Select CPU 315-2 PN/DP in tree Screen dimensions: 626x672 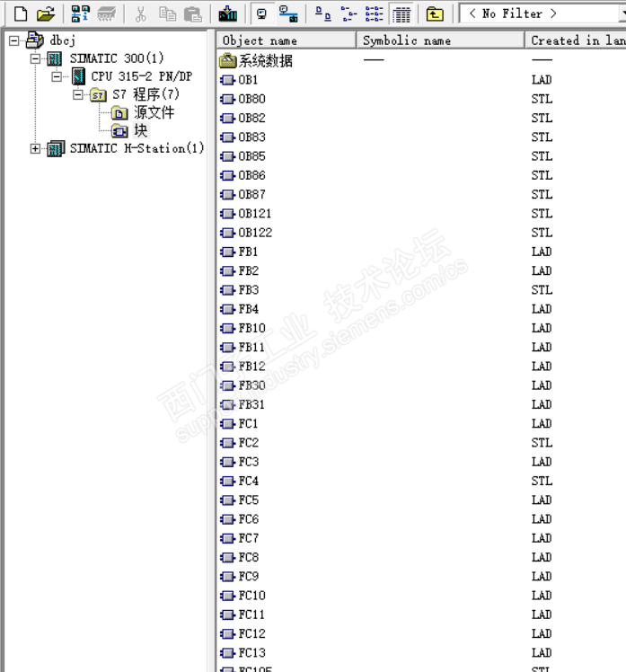click(x=141, y=76)
